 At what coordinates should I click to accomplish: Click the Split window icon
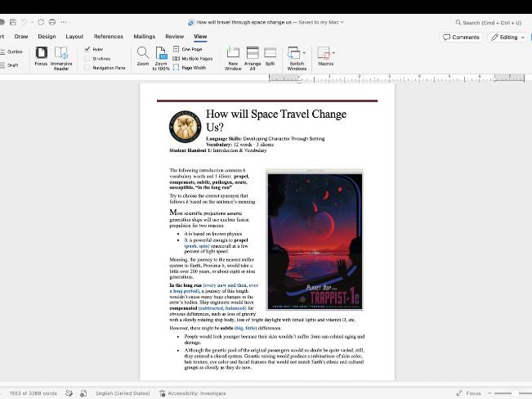(270, 53)
